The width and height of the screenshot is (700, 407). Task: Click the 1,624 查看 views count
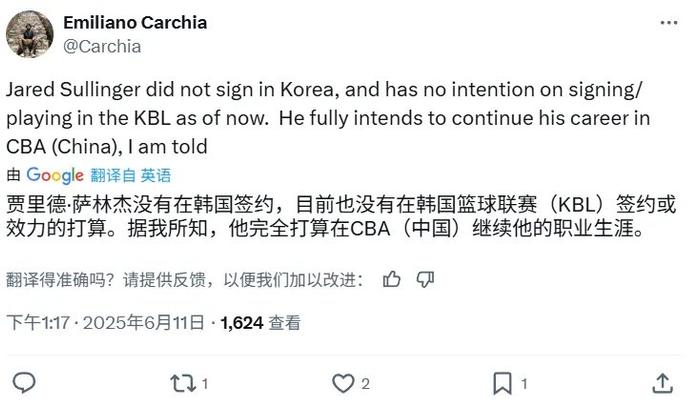click(x=260, y=323)
